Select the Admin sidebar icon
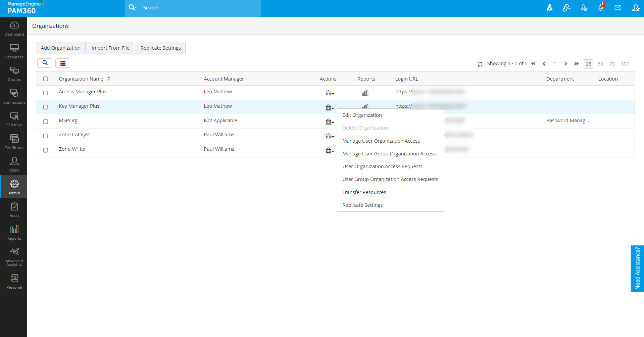This screenshot has height=337, width=644. [14, 187]
